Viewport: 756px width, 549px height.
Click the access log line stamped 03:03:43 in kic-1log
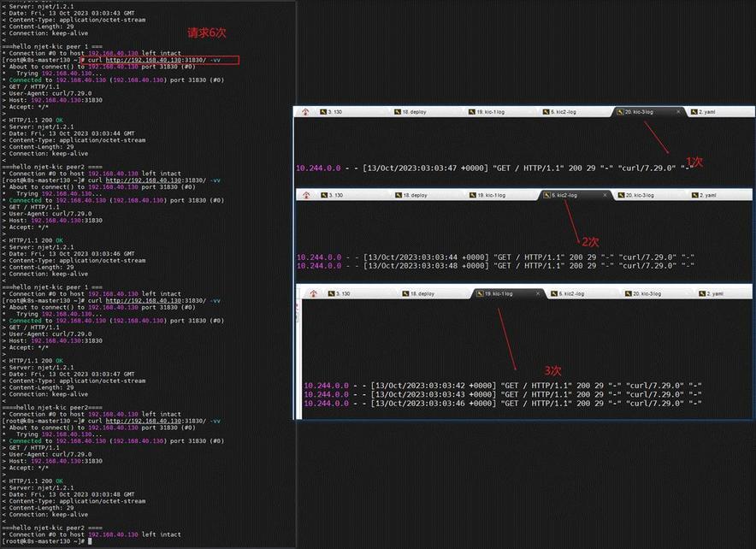point(503,394)
